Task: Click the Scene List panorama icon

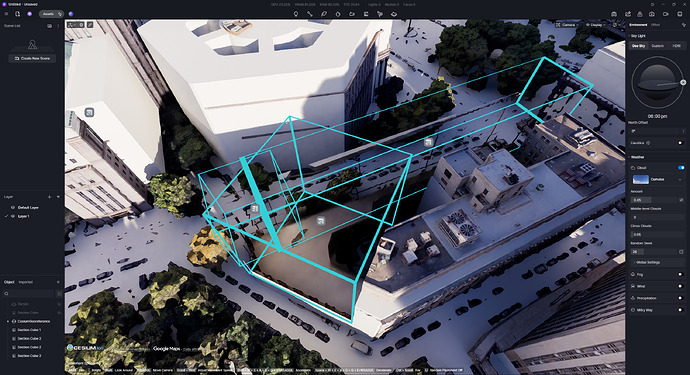Action: (x=49, y=26)
